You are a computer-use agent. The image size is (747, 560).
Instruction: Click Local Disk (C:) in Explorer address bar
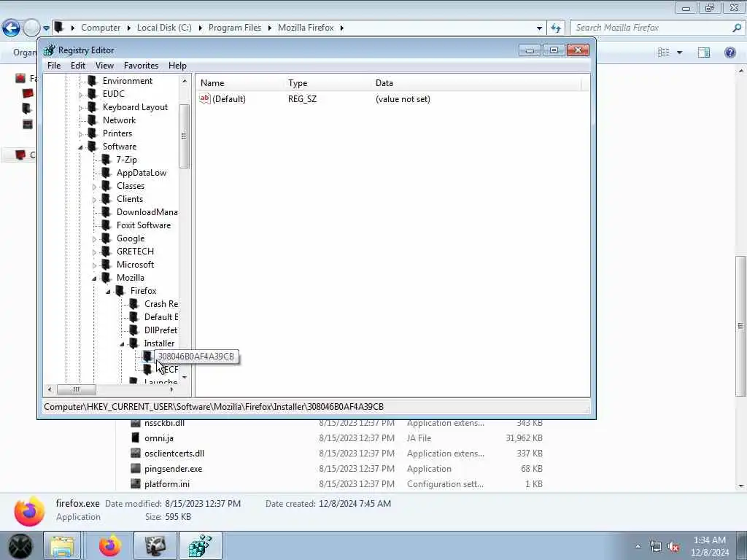click(x=164, y=28)
